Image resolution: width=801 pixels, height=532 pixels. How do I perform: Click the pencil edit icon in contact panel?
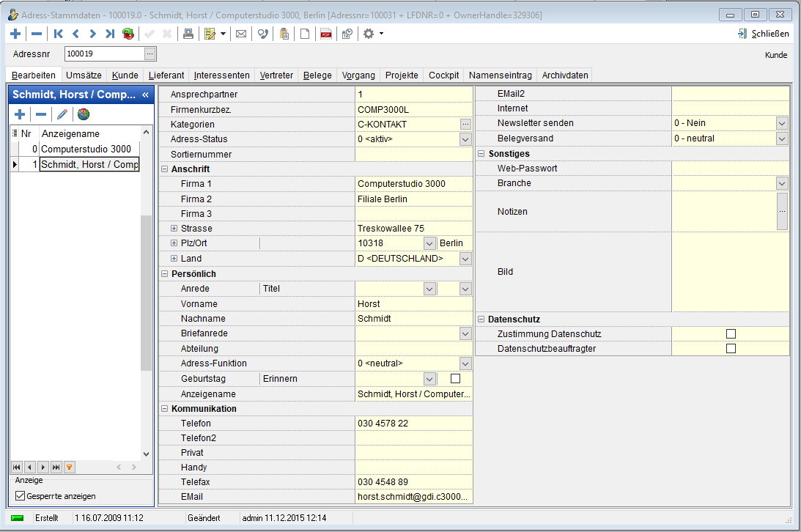tap(62, 114)
